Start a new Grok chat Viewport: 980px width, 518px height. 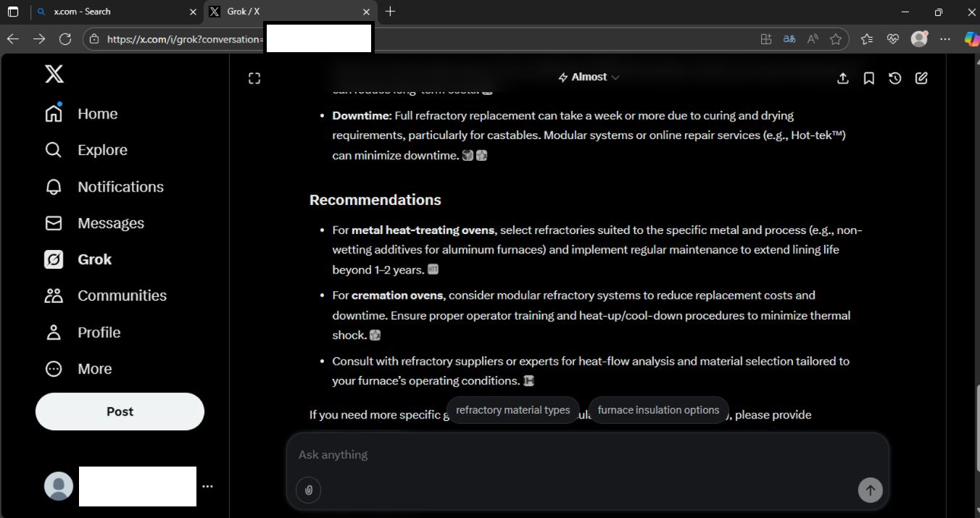(x=921, y=78)
